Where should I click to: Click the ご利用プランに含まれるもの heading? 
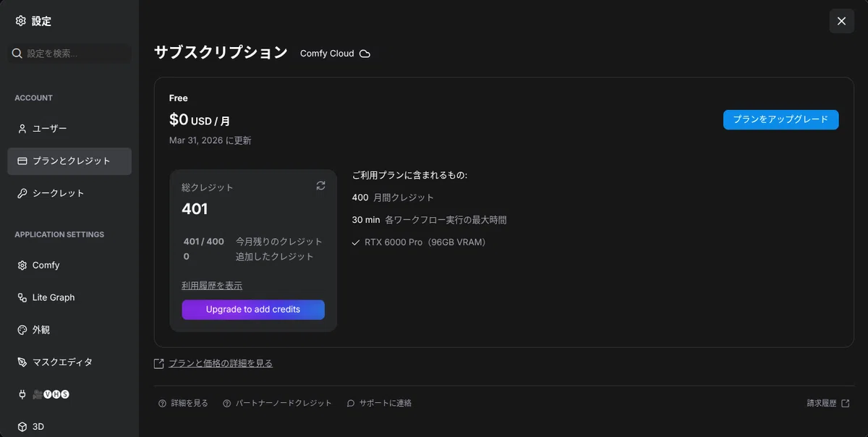[410, 175]
